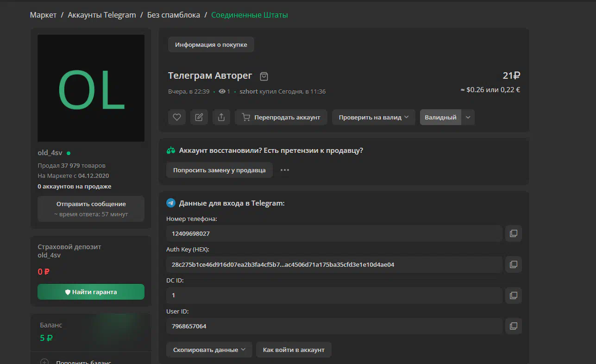Copy the User ID value

coord(514,326)
